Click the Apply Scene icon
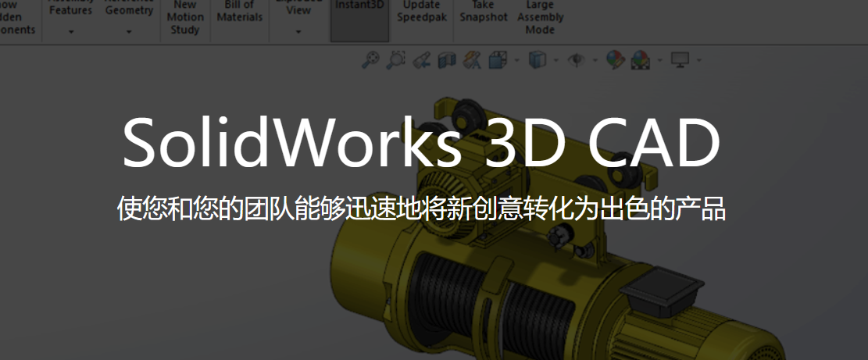 click(641, 59)
